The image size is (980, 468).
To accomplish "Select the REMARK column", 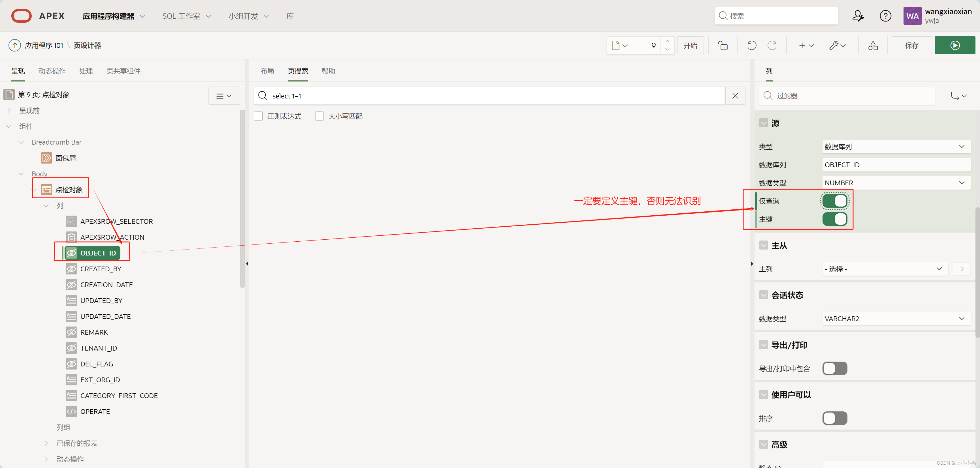I will coord(94,332).
